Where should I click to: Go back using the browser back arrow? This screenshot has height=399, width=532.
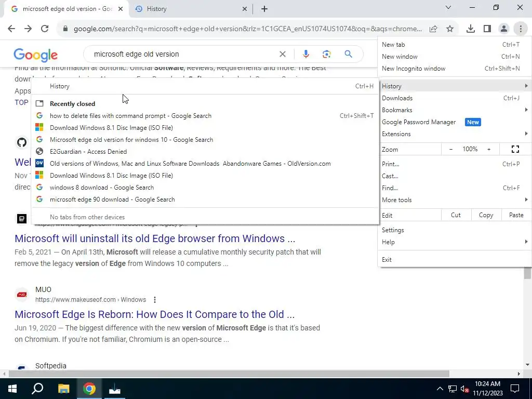tap(11, 29)
